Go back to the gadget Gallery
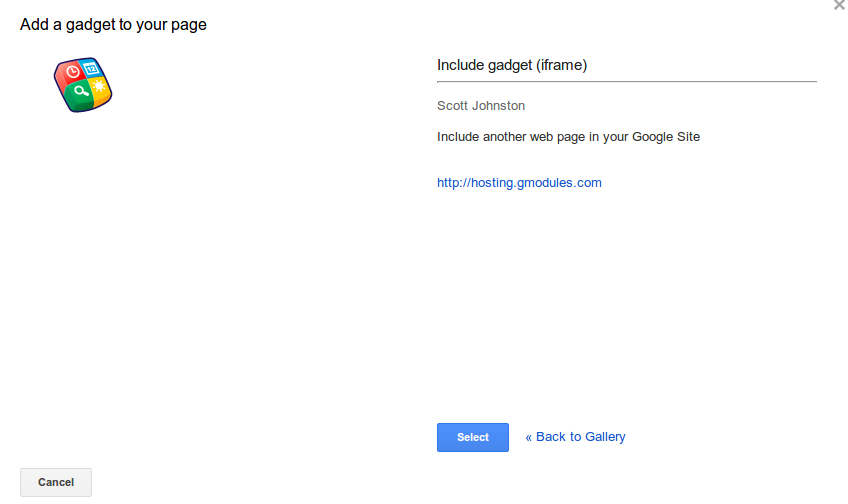 (575, 437)
